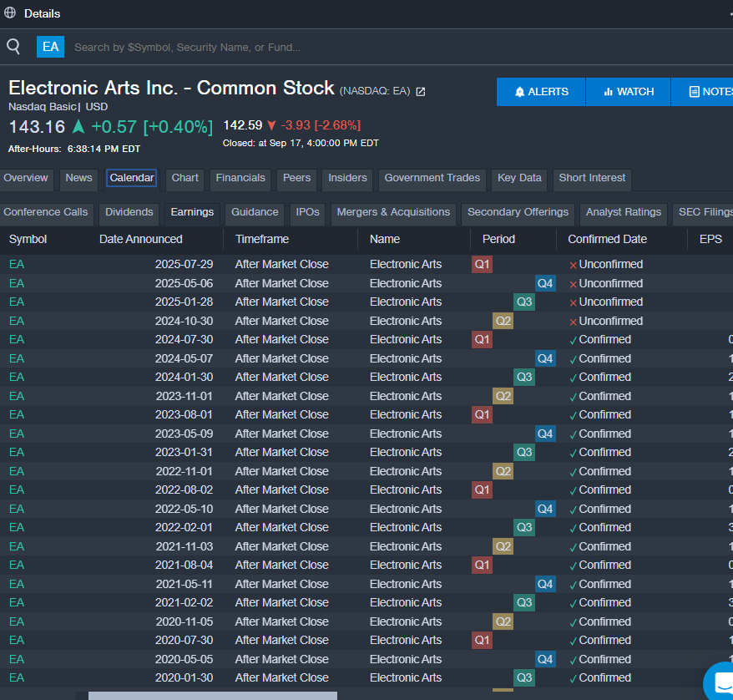Click the Q2 badge in the 2023-11-01 row
Image resolution: width=733 pixels, height=700 pixels.
[x=503, y=396]
